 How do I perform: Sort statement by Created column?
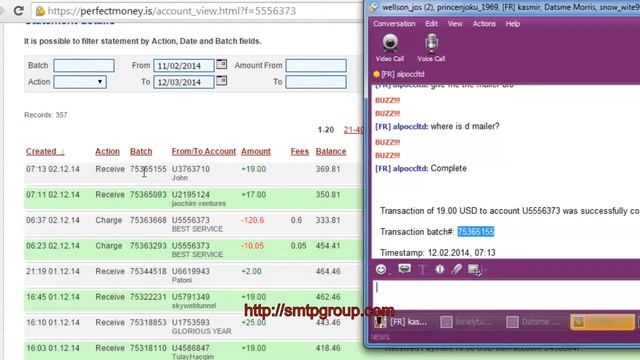coord(45,151)
